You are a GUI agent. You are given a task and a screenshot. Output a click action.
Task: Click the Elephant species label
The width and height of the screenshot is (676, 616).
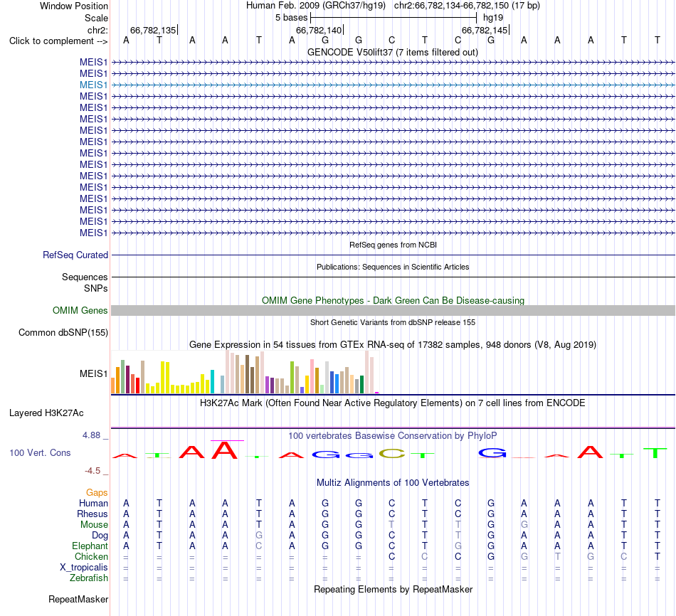click(x=90, y=546)
